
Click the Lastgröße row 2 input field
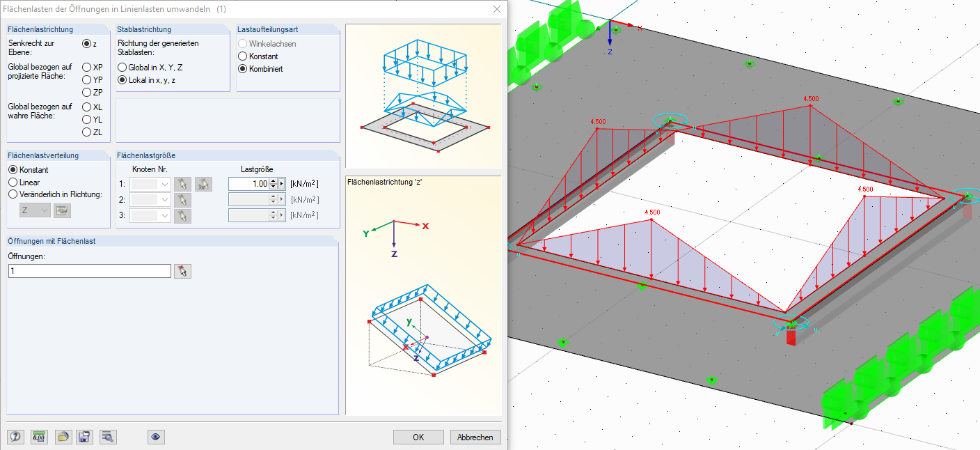point(248,200)
